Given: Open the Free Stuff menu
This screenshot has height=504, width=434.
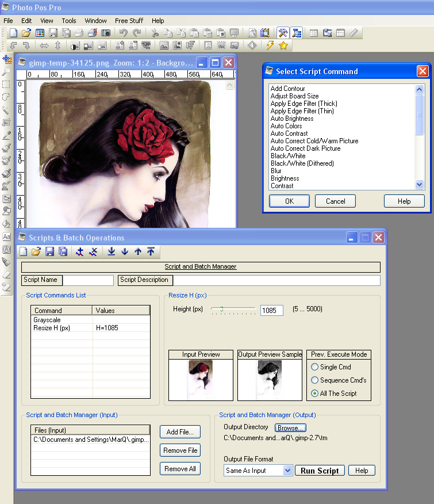Looking at the screenshot, I should coord(129,21).
